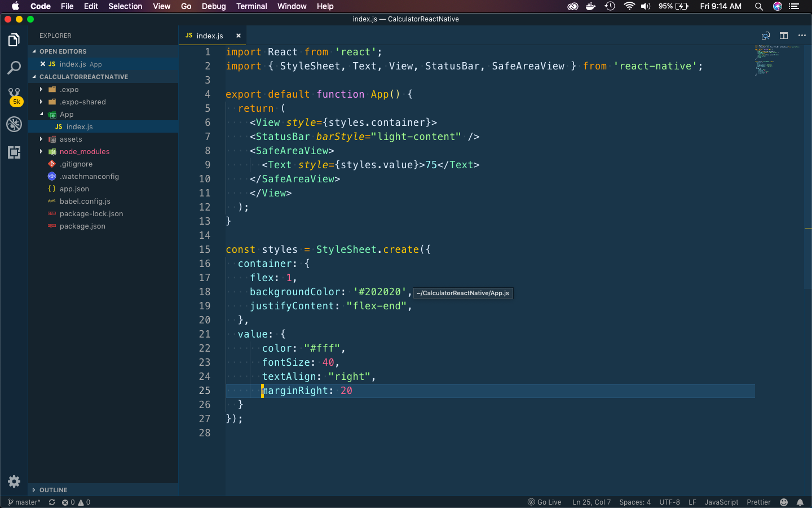The image size is (812, 508).
Task: Change line ending via LF status item
Action: click(692, 502)
